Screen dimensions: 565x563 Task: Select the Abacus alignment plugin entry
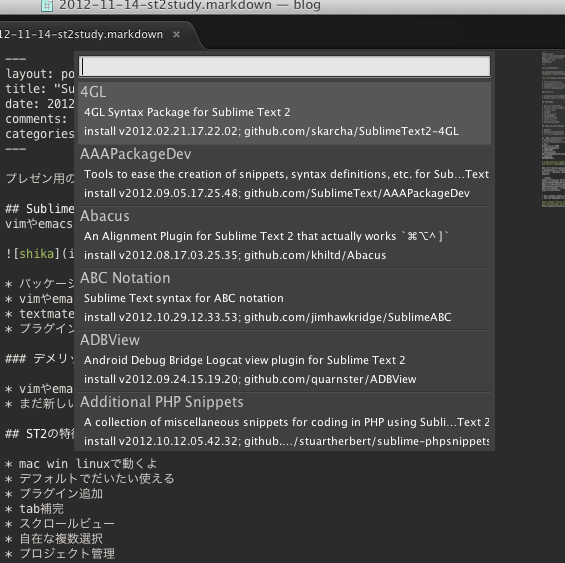pos(284,237)
